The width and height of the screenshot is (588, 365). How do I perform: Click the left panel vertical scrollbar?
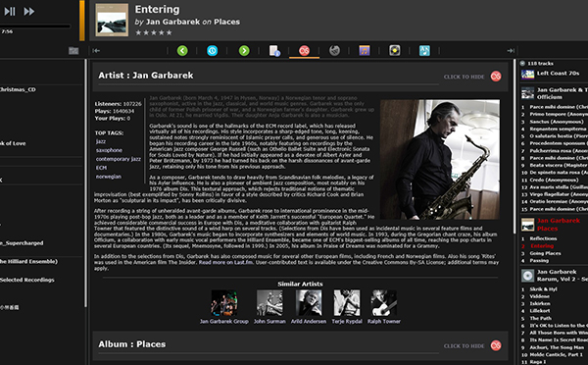pos(86,182)
